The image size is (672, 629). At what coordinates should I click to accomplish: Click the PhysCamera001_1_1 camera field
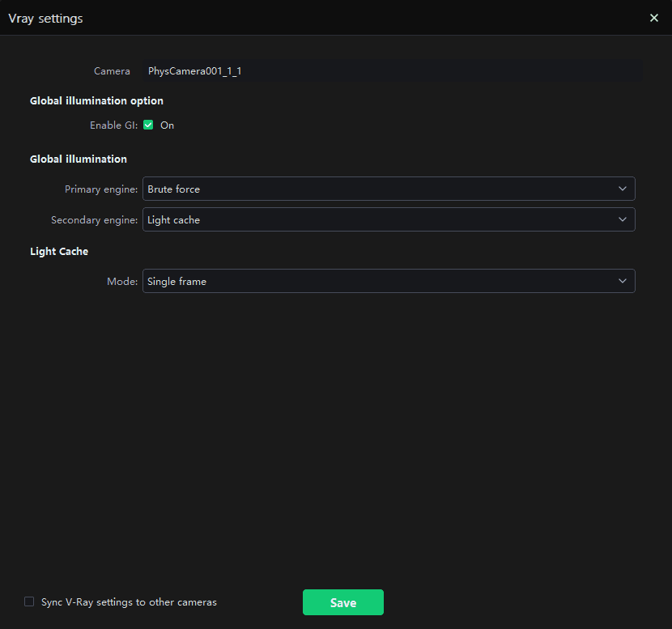coord(392,71)
